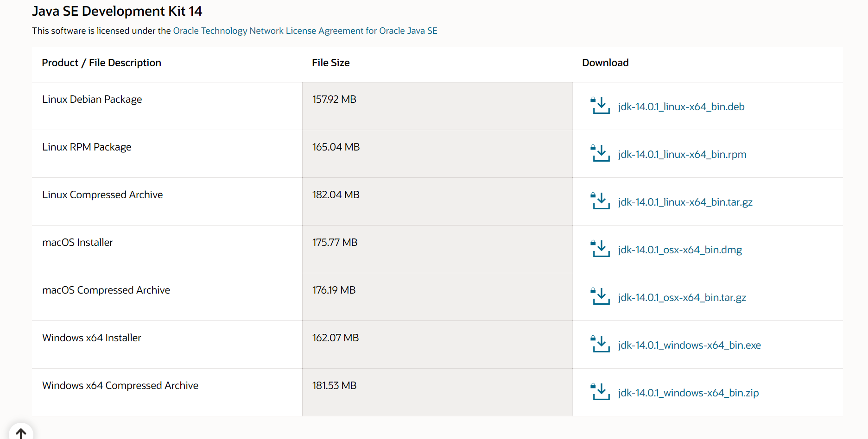868x439 pixels.
Task: Click download icon for windows-x64_bin.exe
Action: (601, 344)
